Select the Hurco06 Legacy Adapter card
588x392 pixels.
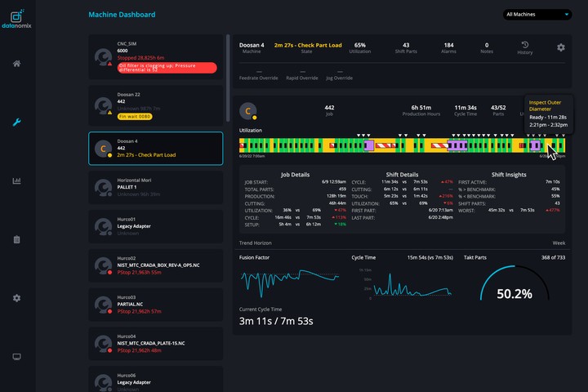(x=156, y=380)
